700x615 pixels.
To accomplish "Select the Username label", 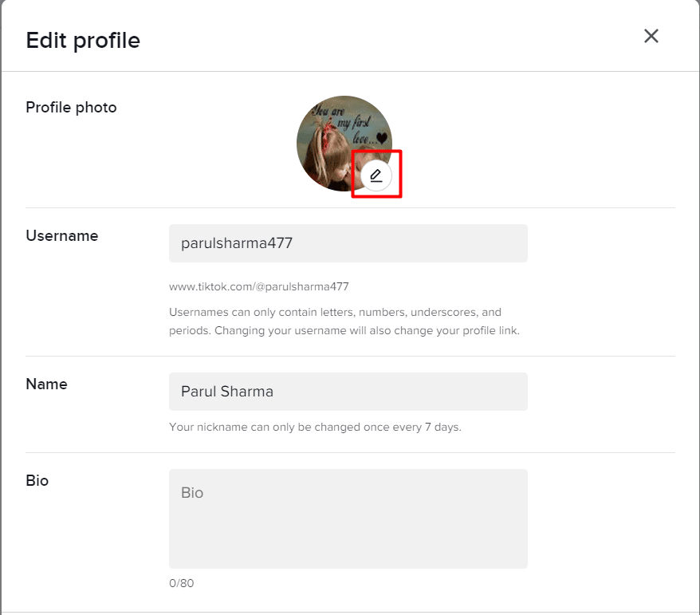I will pos(61,235).
